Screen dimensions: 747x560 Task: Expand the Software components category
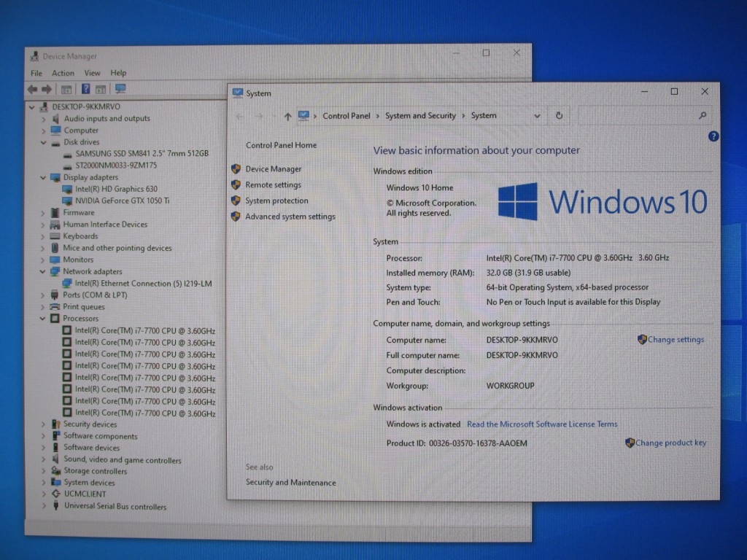[x=43, y=436]
